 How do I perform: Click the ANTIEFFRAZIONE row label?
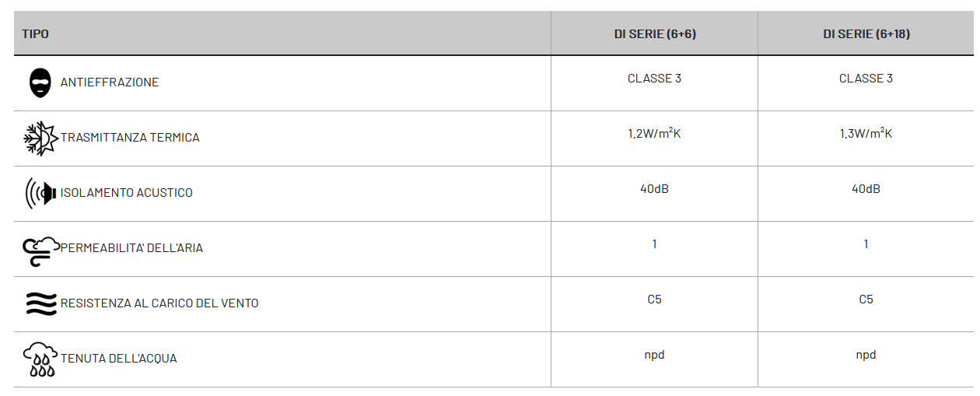(x=110, y=82)
